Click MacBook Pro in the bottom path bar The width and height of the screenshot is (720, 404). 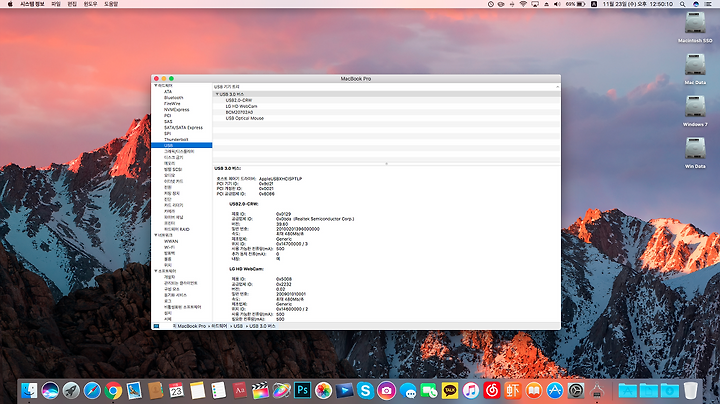(x=191, y=326)
